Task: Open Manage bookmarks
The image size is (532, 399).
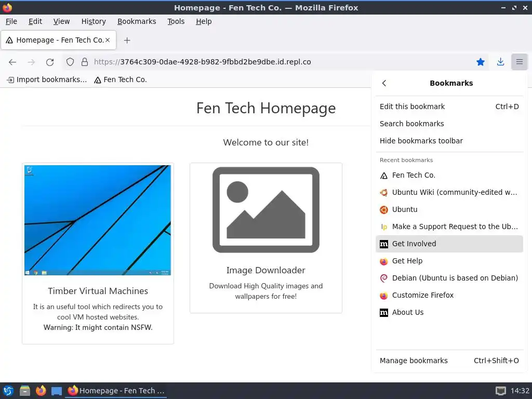Action: click(x=449, y=361)
